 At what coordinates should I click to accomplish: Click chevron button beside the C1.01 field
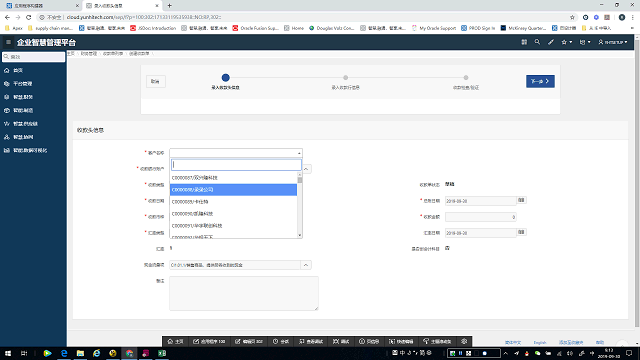(x=306, y=265)
